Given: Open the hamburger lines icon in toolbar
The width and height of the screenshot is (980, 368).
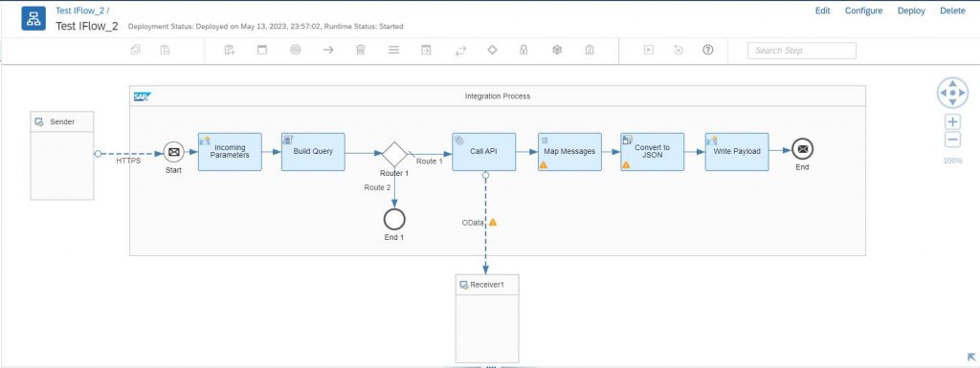Looking at the screenshot, I should coord(393,50).
